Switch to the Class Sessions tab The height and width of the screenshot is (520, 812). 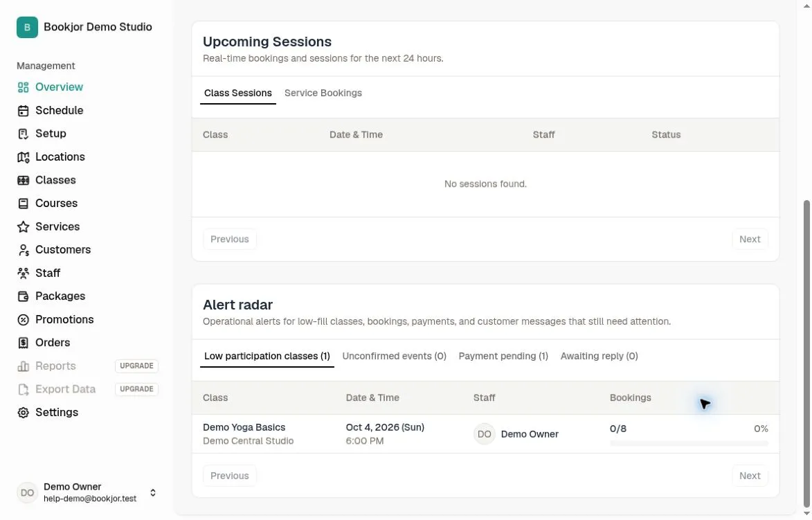pos(237,93)
